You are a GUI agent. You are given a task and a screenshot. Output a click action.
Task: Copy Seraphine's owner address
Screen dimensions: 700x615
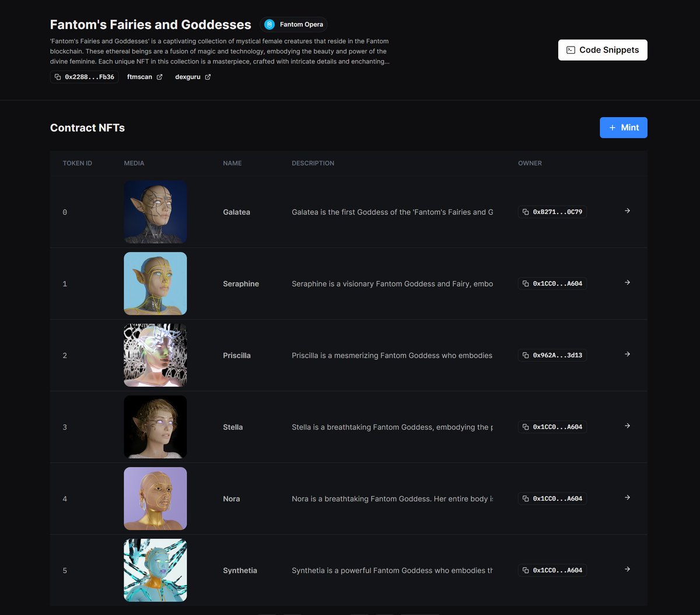tap(552, 284)
